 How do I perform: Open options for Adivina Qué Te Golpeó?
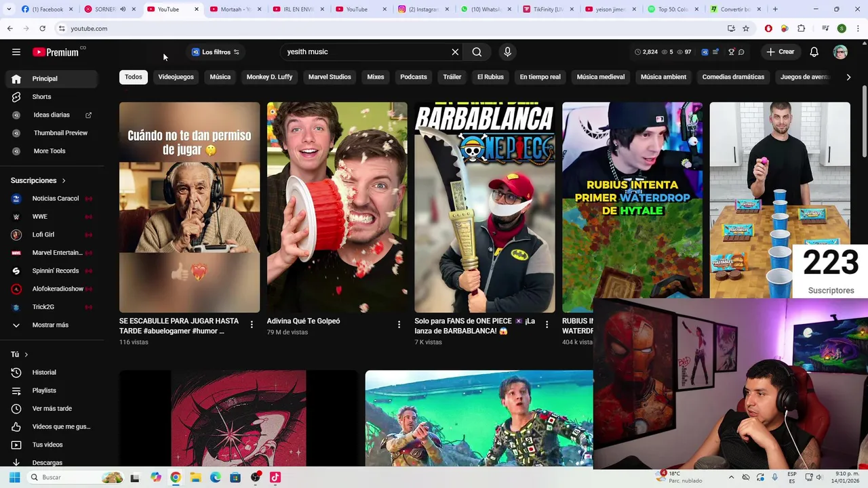399,325
